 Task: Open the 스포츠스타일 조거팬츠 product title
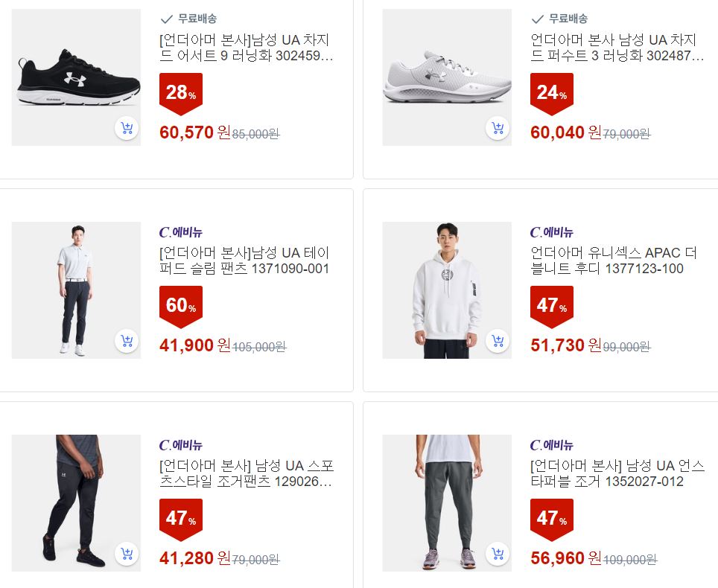tap(246, 473)
